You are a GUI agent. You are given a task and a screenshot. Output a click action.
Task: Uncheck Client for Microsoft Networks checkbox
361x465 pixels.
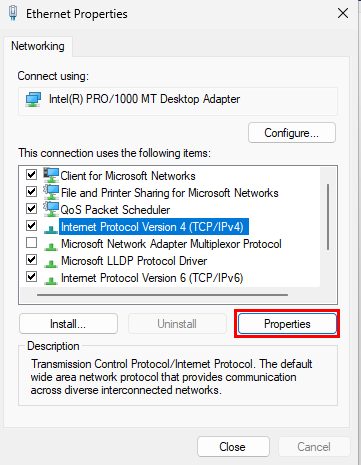point(31,174)
